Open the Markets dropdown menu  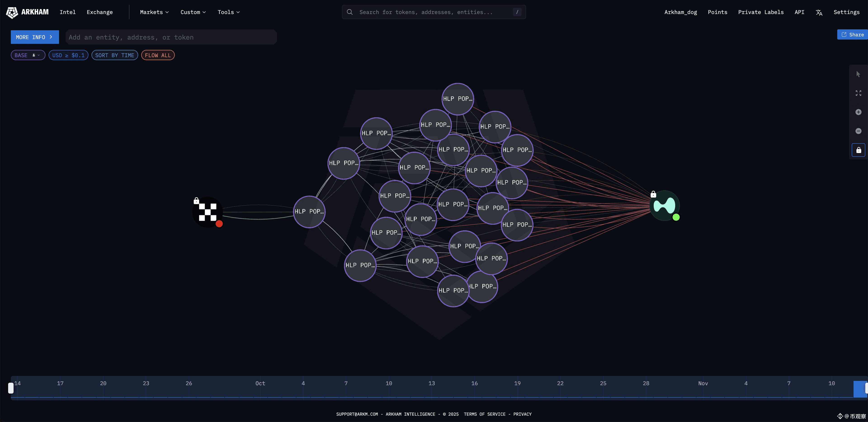pos(154,12)
